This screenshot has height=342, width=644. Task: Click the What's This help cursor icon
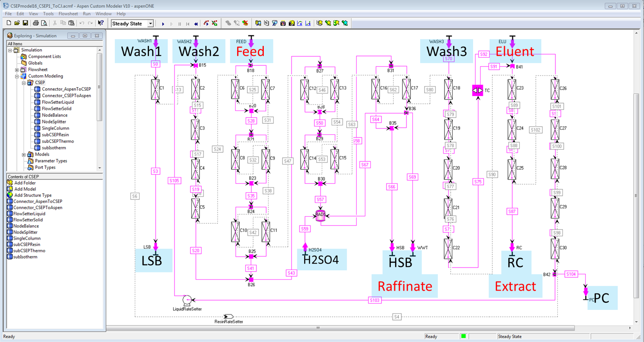pyautogui.click(x=100, y=23)
